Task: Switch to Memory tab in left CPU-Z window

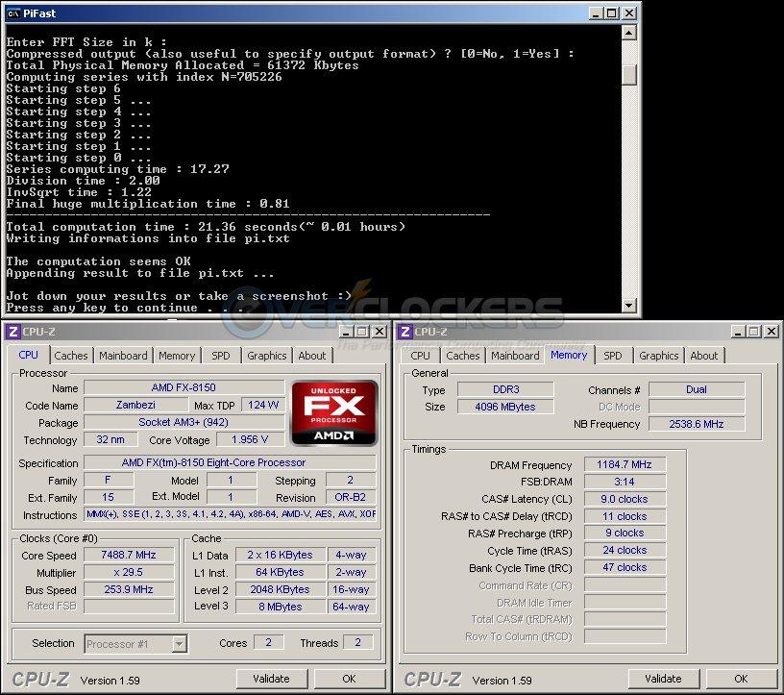Action: [x=177, y=356]
